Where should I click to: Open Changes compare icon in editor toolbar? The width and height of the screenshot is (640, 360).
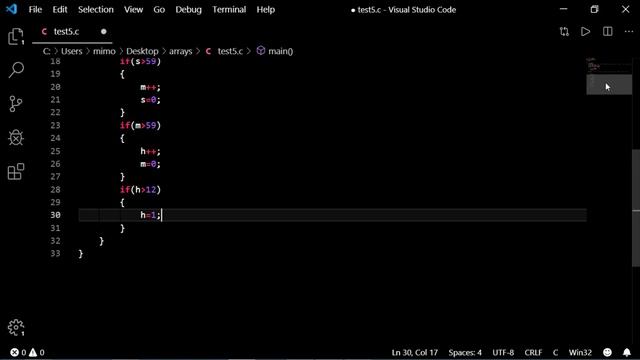pos(564,31)
